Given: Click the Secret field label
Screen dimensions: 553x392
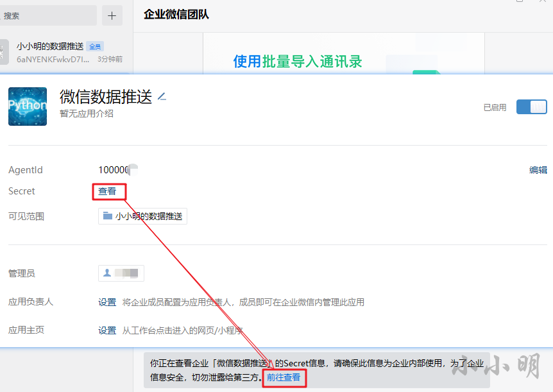Looking at the screenshot, I should click(x=22, y=191).
